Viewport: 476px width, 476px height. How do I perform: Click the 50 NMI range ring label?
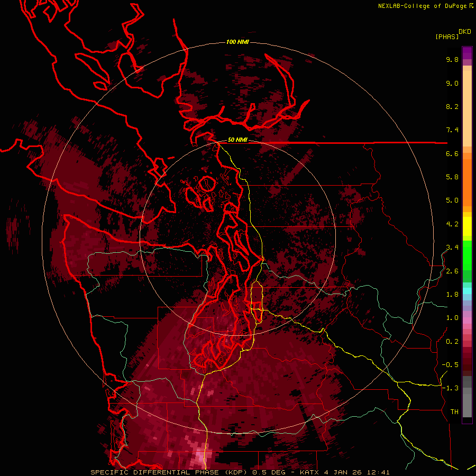click(x=237, y=140)
